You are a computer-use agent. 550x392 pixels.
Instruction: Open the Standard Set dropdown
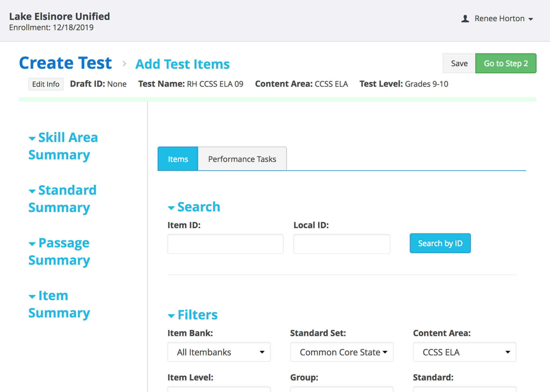pos(342,352)
